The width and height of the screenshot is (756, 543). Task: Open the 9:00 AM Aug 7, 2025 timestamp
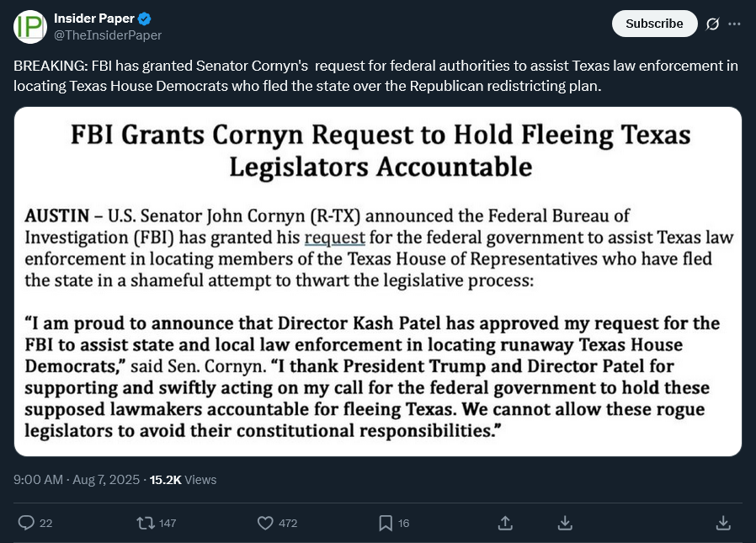(77, 479)
